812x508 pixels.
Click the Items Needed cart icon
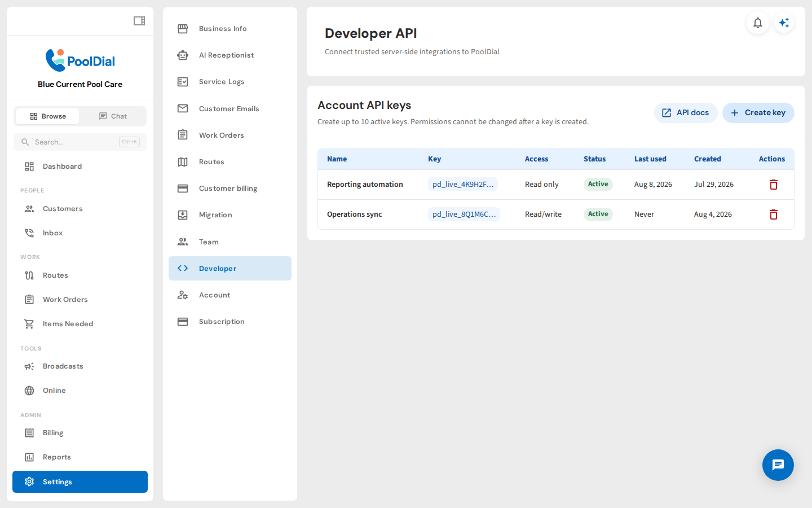(x=29, y=324)
